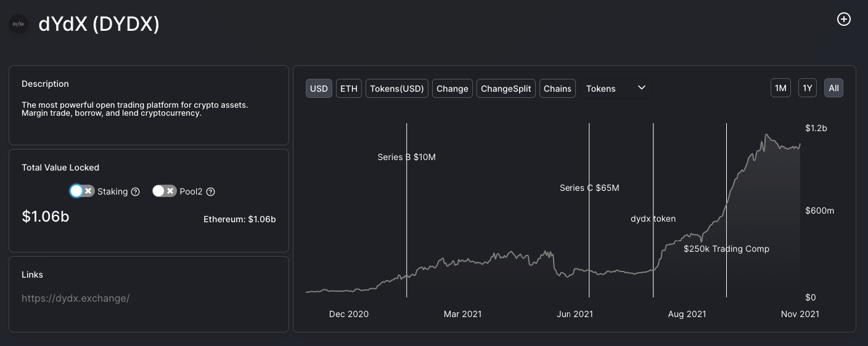
Task: Show the Change chart view
Action: pyautogui.click(x=452, y=88)
